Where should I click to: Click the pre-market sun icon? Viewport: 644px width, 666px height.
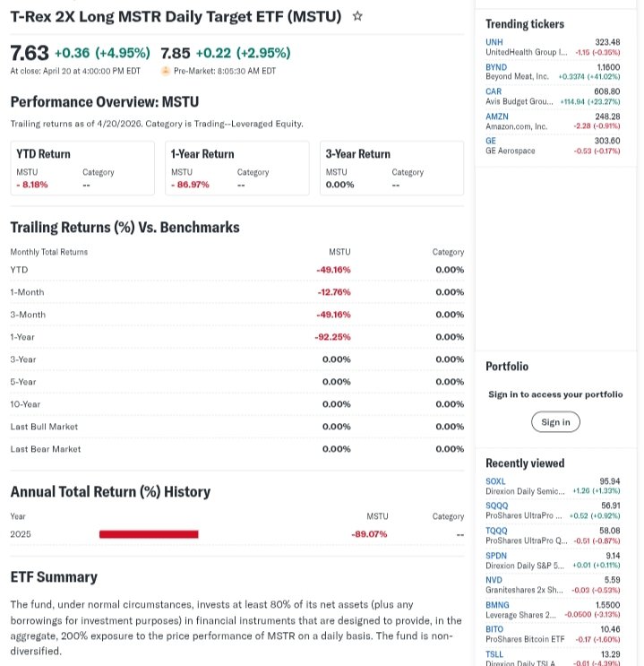click(x=165, y=71)
